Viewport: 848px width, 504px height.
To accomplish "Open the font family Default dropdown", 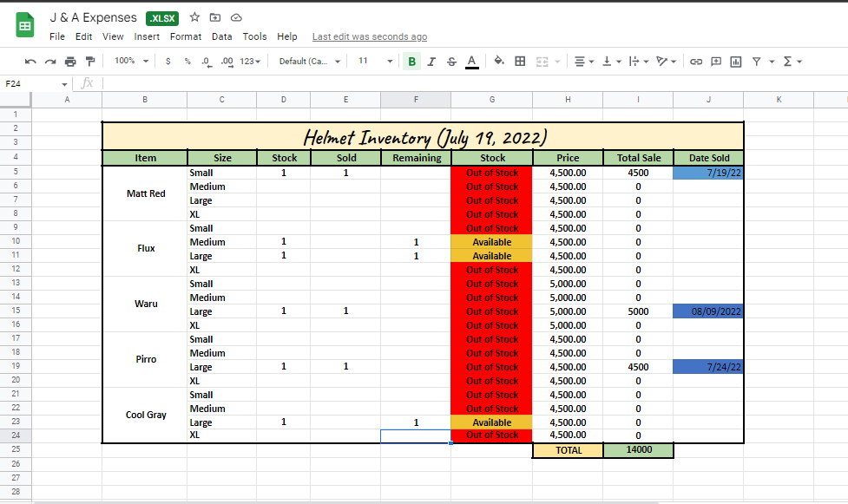I will (x=309, y=62).
